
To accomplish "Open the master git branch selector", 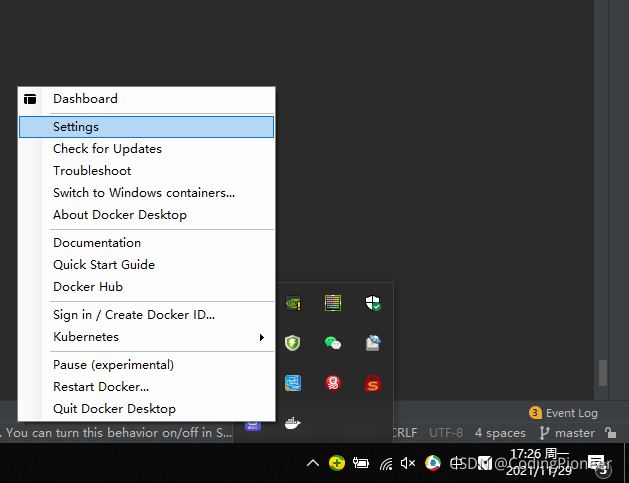I will point(567,433).
